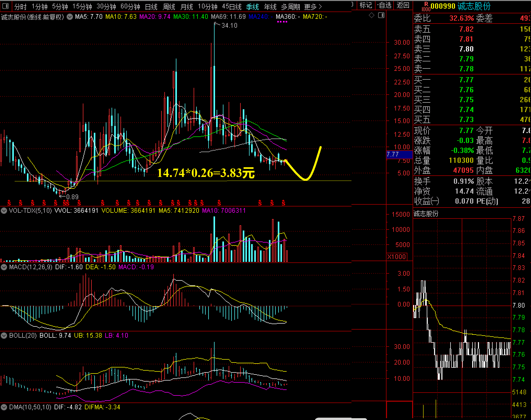Image resolution: width=531 pixels, height=420 pixels.
Task: Select the 年线 yearly chart tab
Action: tap(270, 7)
